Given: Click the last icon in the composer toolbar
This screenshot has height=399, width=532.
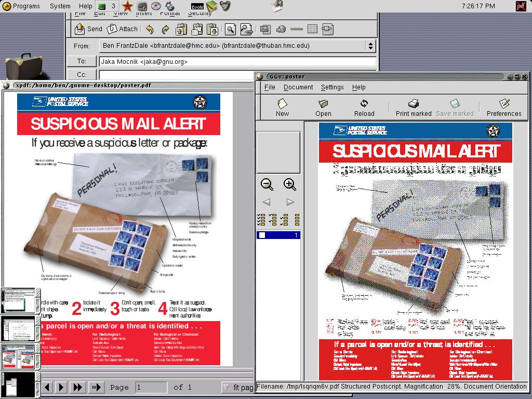Looking at the screenshot, I should point(328,30).
